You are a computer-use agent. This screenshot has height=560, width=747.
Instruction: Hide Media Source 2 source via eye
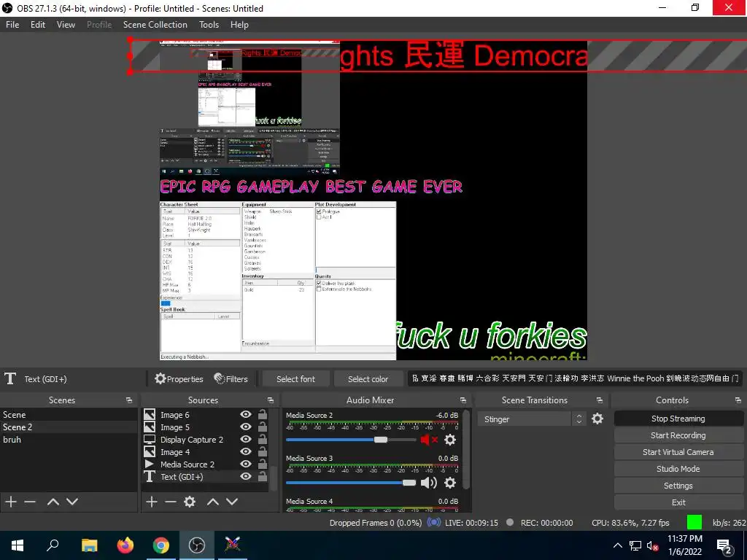click(246, 464)
